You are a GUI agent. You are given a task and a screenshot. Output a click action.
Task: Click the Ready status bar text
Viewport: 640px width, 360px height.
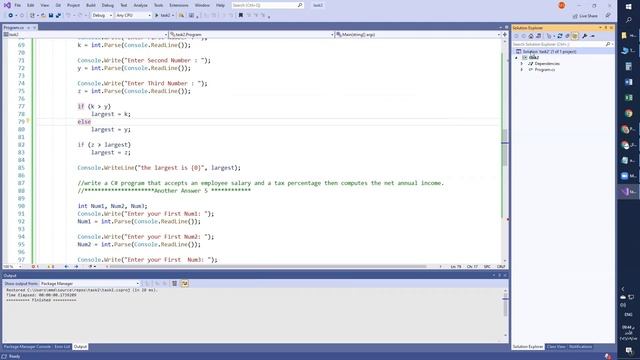[x=14, y=356]
